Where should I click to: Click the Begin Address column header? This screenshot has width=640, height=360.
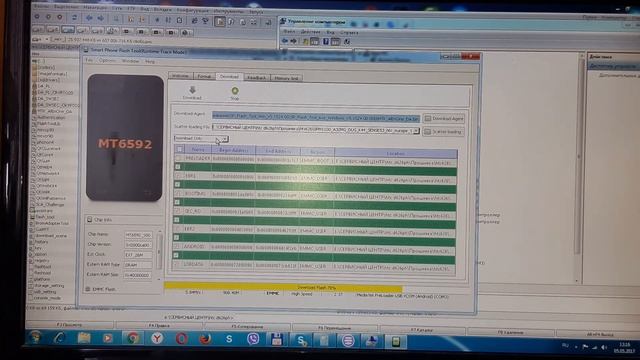point(233,150)
